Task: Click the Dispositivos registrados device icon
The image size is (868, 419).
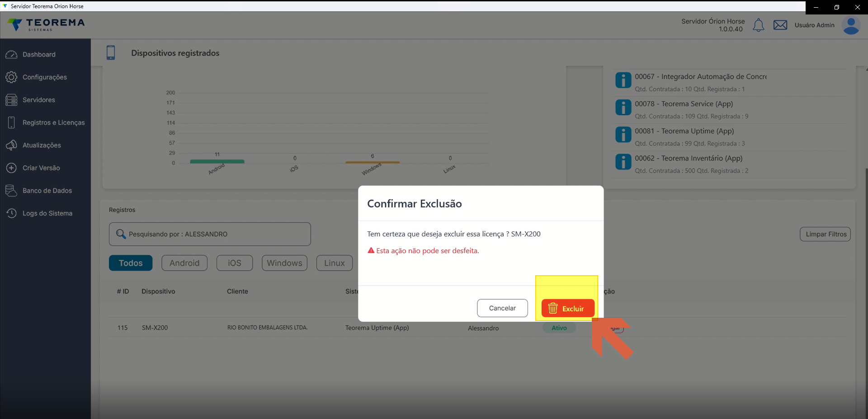Action: tap(111, 52)
